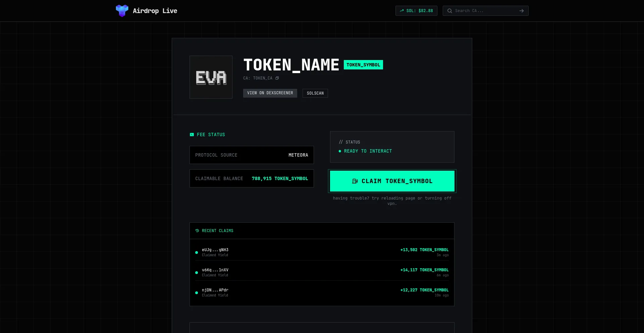Image resolution: width=644 pixels, height=333 pixels.
Task: Click the 788,915 TOKEN_SYMBOL balance
Action: point(280,178)
